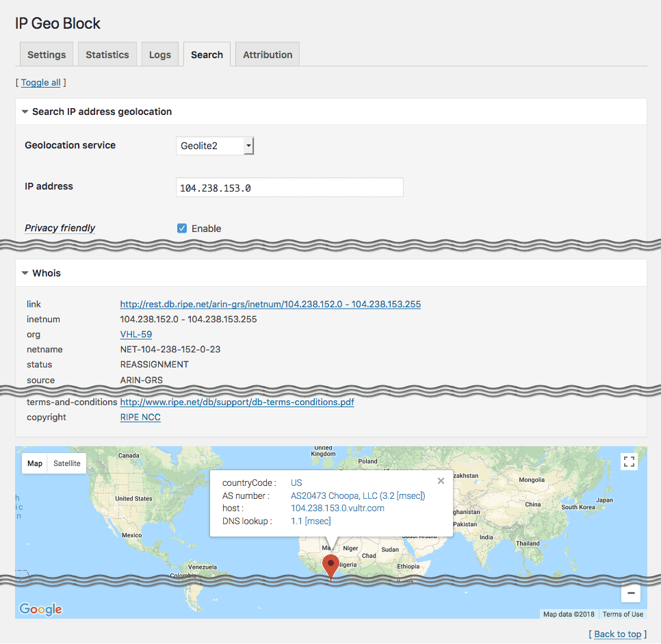Collapse the Whois section
The width and height of the screenshot is (661, 644).
click(x=25, y=273)
